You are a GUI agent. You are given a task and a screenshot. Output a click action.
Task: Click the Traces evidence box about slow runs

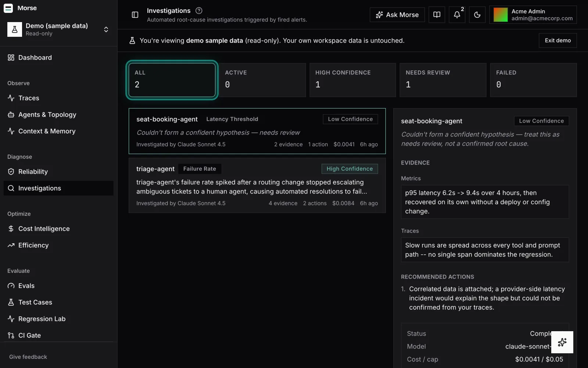(x=485, y=250)
